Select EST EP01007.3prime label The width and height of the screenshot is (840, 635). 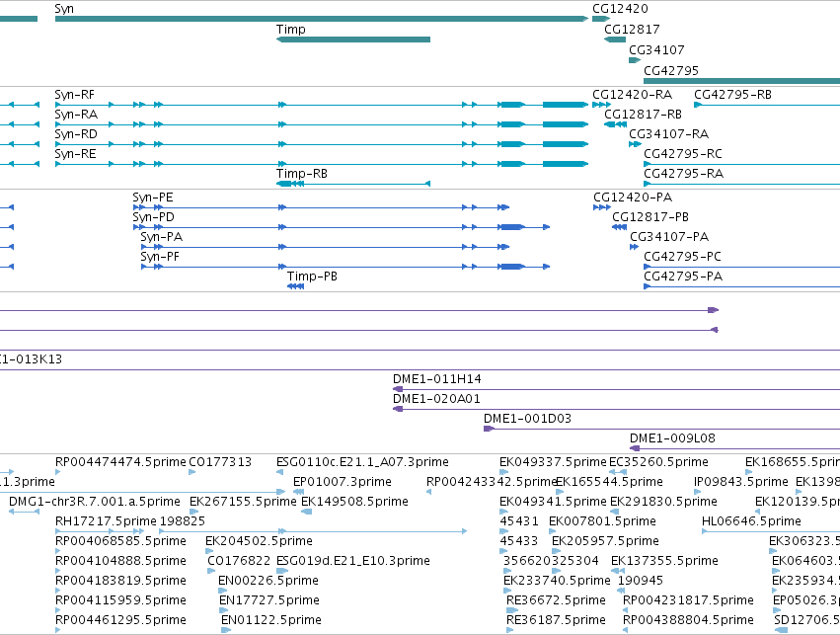pyautogui.click(x=343, y=482)
